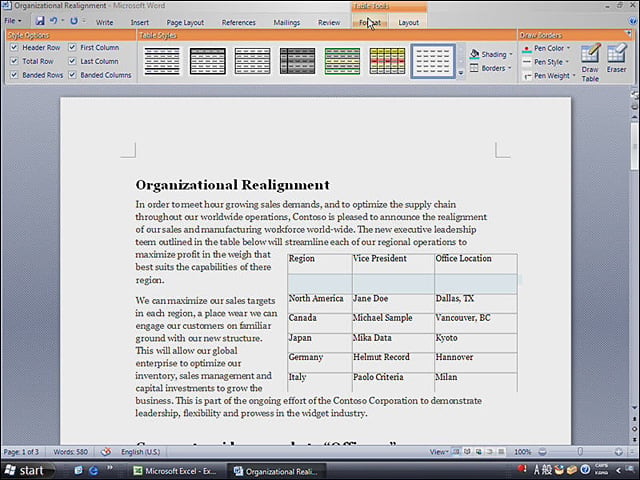Screen dimensions: 640x480
Task: Click the Milan table cell
Action: 476,382
